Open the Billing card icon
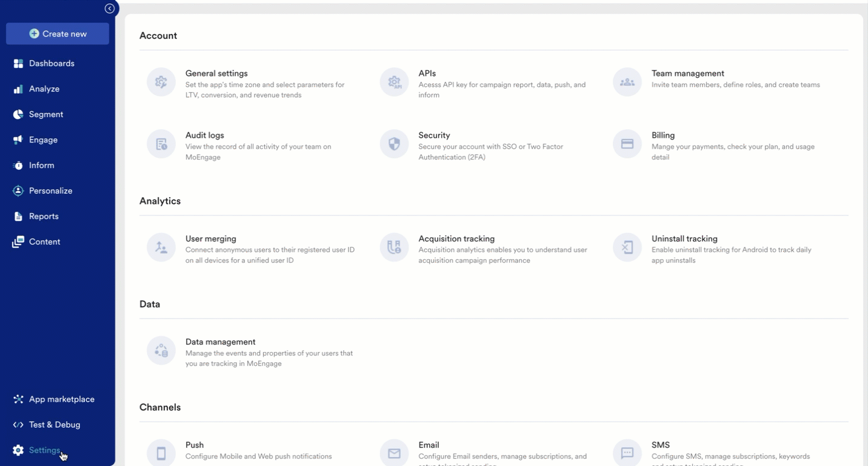This screenshot has width=868, height=466. click(x=627, y=144)
